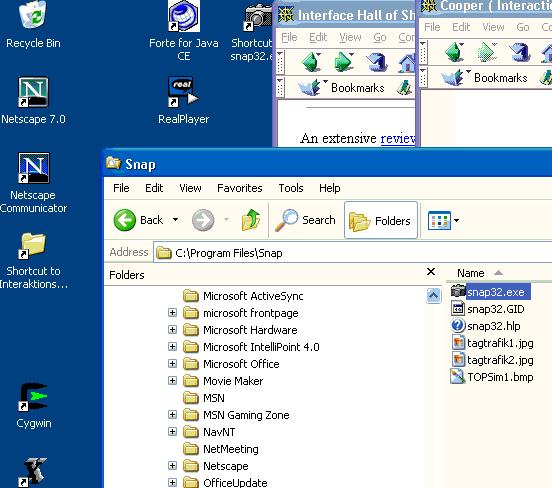Expand Microsoft IntelliPoint 4.0 folder node
The height and width of the screenshot is (488, 552).
[x=172, y=347]
